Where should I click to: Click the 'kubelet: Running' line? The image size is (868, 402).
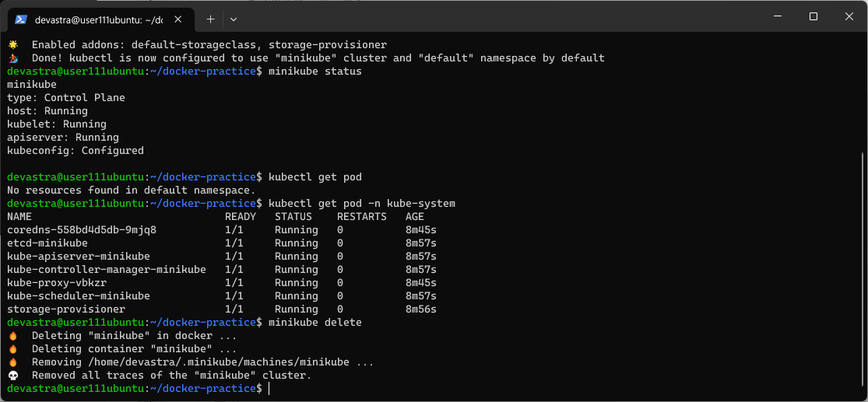(57, 124)
